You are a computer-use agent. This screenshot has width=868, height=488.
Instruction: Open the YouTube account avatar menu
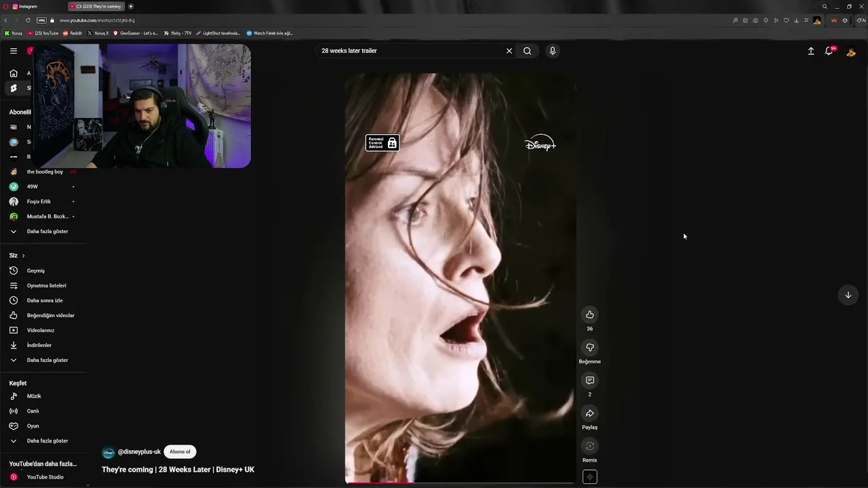pyautogui.click(x=851, y=51)
